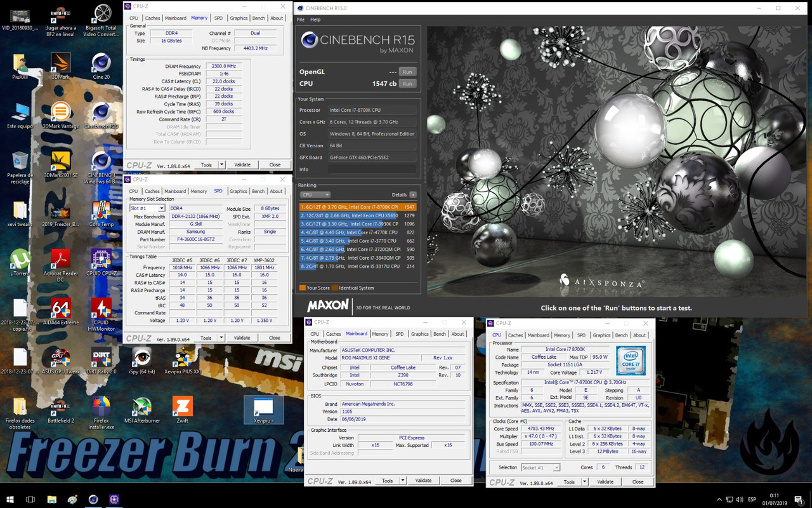812x508 pixels.
Task: Open Firefox Installer.exe on desktop
Action: (101, 413)
